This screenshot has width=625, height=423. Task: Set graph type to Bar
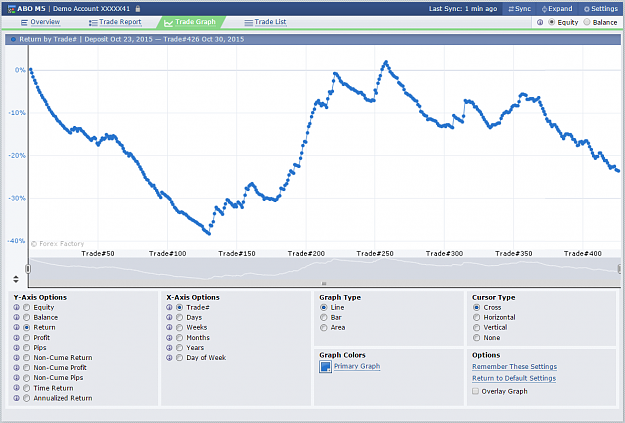(x=324, y=317)
